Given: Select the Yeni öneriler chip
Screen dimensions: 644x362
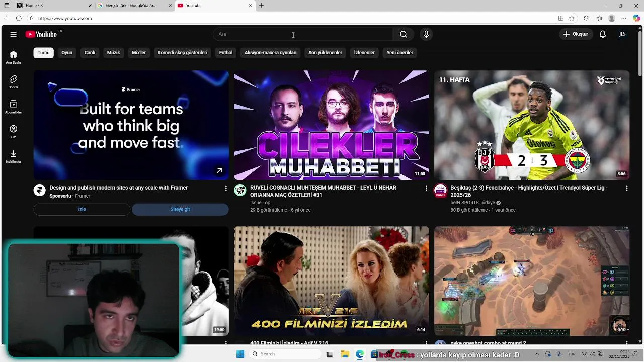Looking at the screenshot, I should pyautogui.click(x=400, y=53).
